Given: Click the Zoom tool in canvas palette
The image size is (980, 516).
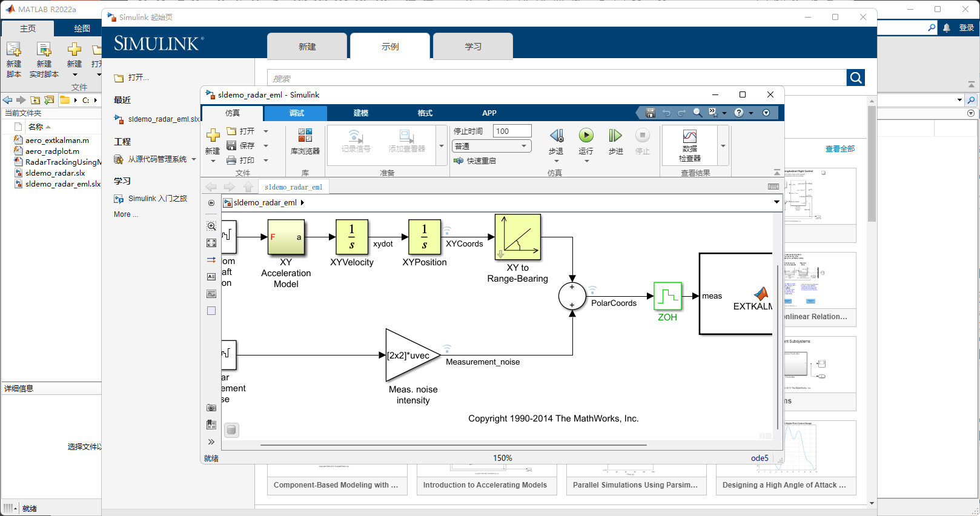Looking at the screenshot, I should click(211, 226).
